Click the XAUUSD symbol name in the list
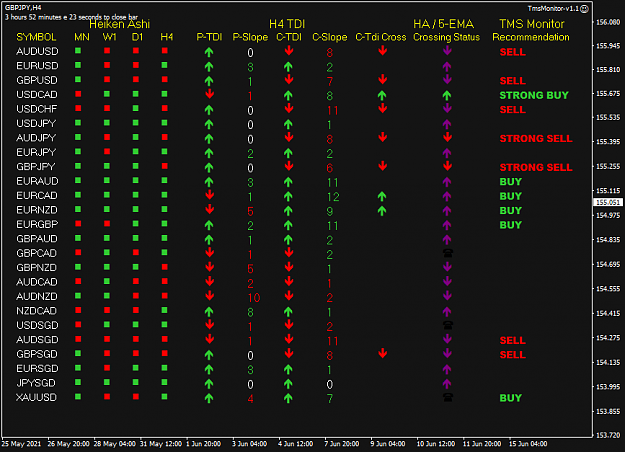This screenshot has width=625, height=452. (x=36, y=397)
